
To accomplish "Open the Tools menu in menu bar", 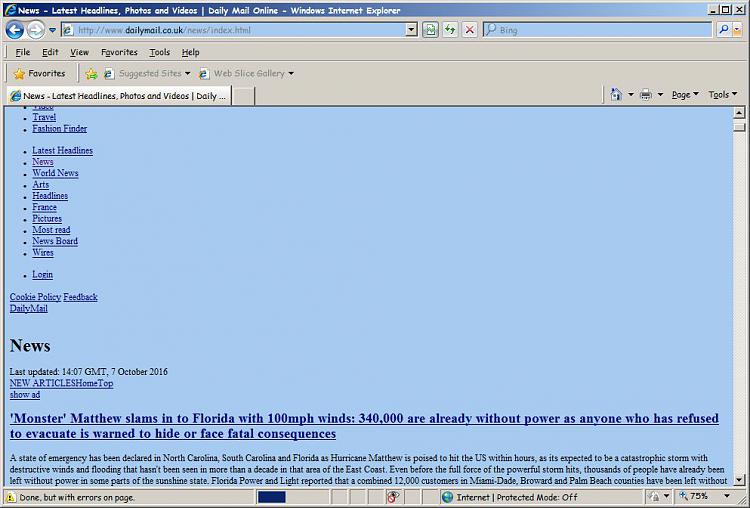I will [x=159, y=52].
